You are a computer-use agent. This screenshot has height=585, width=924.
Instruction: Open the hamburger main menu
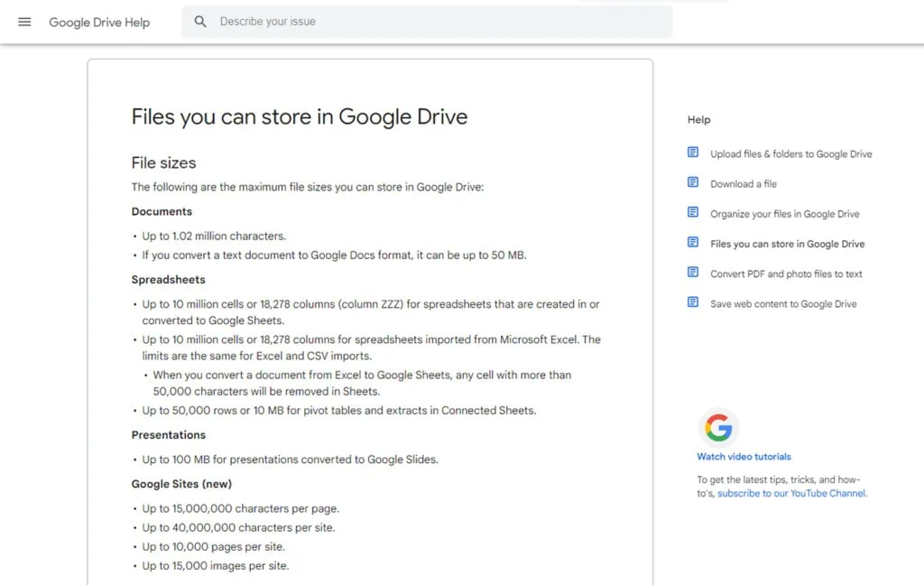pos(24,22)
